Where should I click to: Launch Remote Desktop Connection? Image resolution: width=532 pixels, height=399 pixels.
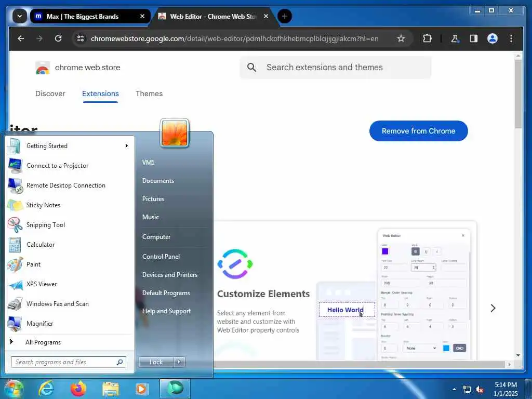pos(70,185)
